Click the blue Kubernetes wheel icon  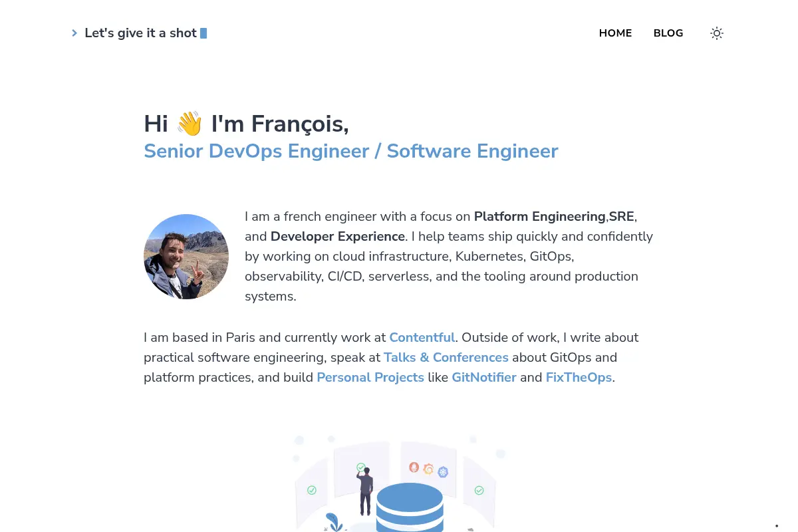(x=443, y=472)
